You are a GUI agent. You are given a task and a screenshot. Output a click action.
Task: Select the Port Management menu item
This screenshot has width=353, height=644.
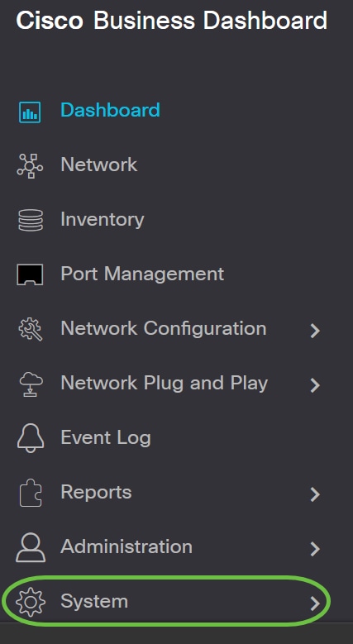[x=142, y=274]
